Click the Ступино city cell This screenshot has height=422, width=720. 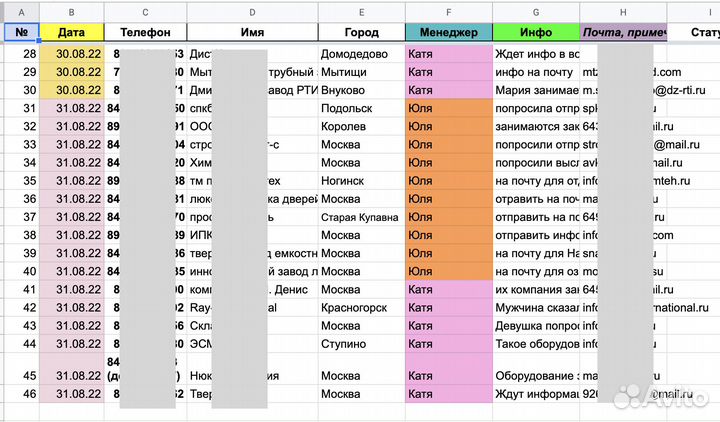pyautogui.click(x=361, y=344)
